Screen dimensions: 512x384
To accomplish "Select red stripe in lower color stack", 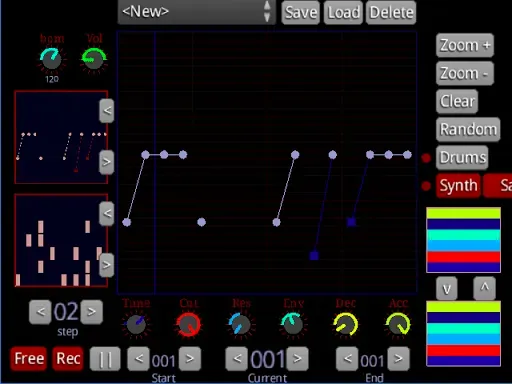I will tap(463, 351).
